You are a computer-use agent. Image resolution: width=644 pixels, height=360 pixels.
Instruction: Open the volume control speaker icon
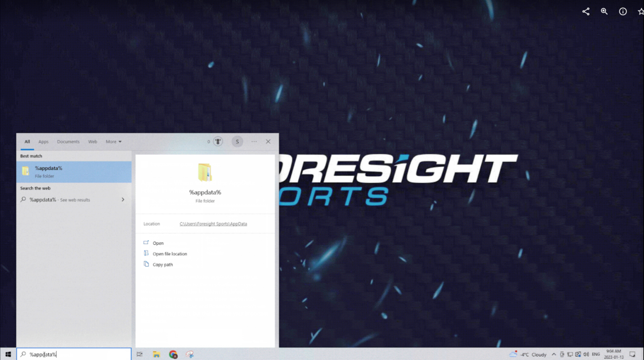click(x=586, y=354)
